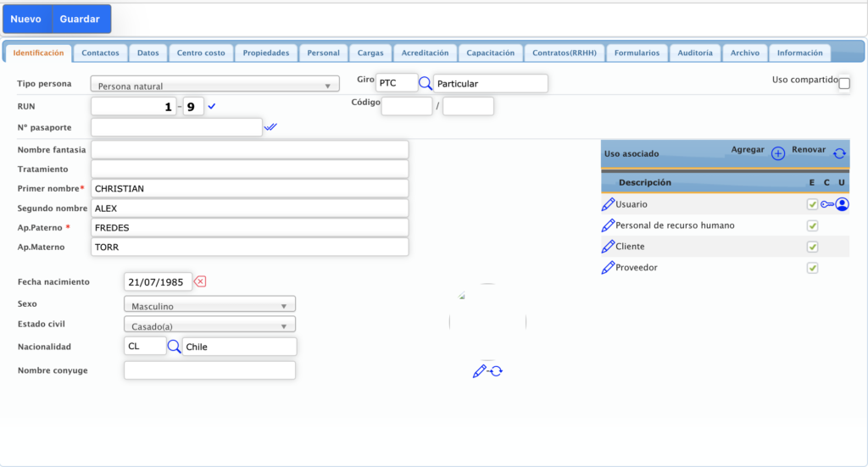Click the photo refresh icon

coord(496,371)
